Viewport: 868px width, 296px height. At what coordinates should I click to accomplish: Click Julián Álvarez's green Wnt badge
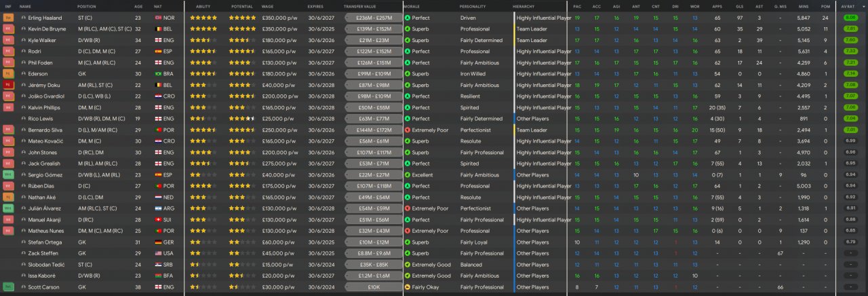(8, 208)
